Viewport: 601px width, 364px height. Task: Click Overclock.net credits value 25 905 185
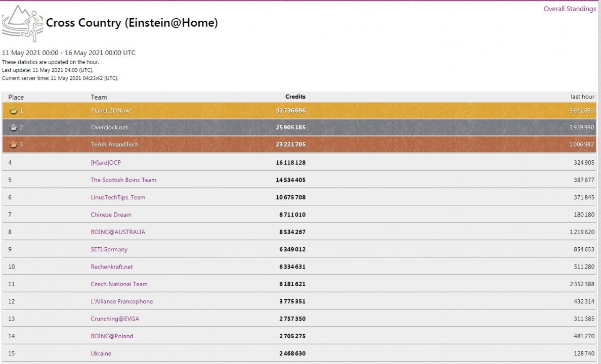tap(290, 127)
